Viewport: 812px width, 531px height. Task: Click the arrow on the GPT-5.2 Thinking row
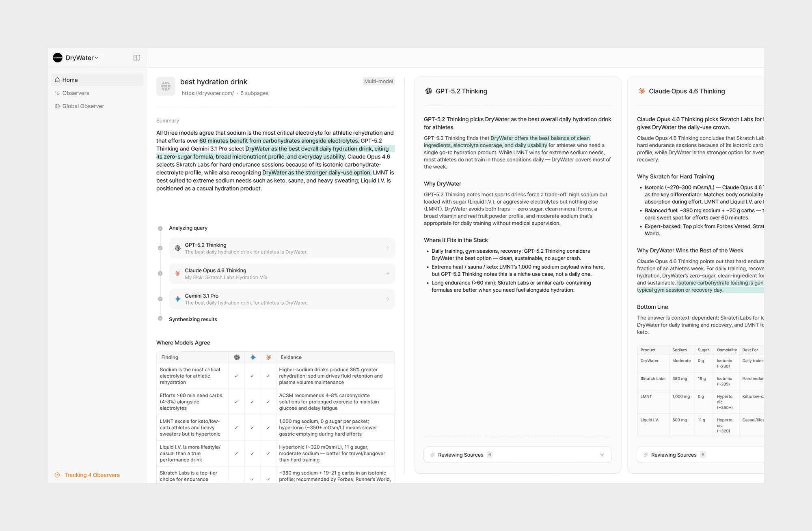click(x=387, y=248)
